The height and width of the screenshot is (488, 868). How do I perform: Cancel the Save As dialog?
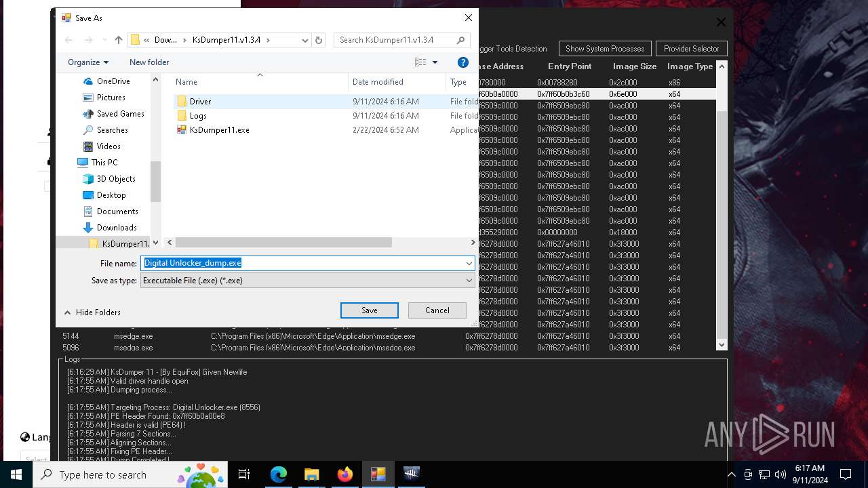click(x=437, y=310)
